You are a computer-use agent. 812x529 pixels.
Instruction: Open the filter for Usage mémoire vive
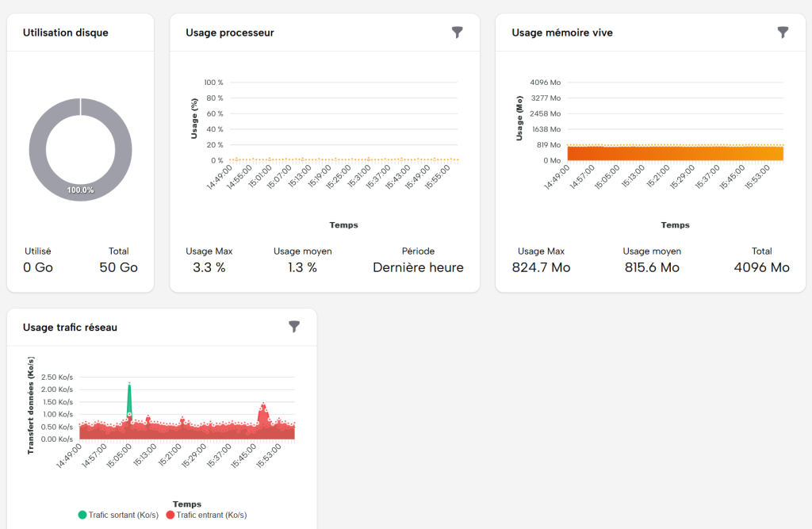click(783, 33)
